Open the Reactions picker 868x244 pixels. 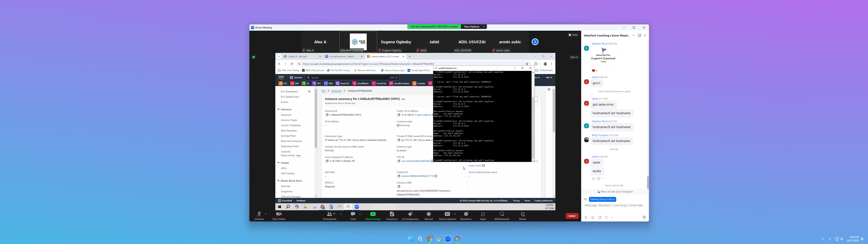(466, 216)
